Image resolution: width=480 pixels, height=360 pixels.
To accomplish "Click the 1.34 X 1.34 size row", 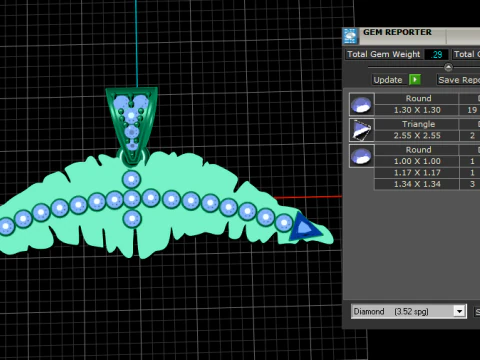I will click(x=417, y=184).
